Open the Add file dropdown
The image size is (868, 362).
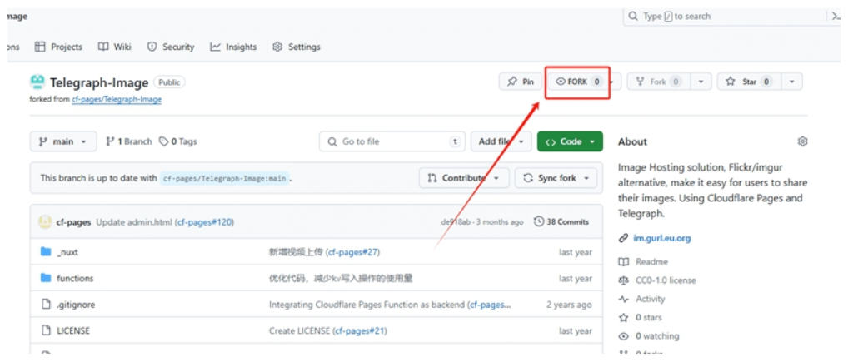[501, 141]
